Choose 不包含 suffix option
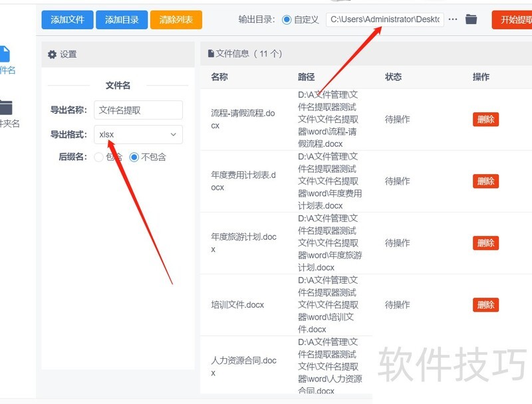Screen dimensions: 532x404 pos(134,157)
